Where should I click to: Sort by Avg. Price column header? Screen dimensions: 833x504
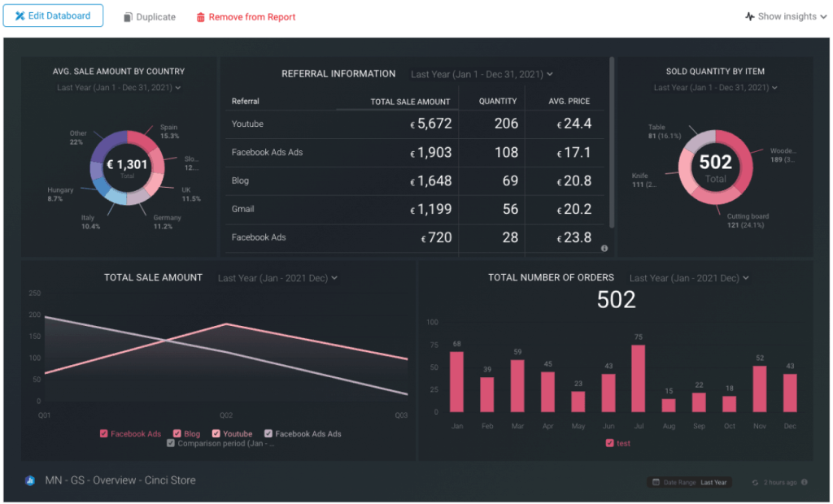569,101
